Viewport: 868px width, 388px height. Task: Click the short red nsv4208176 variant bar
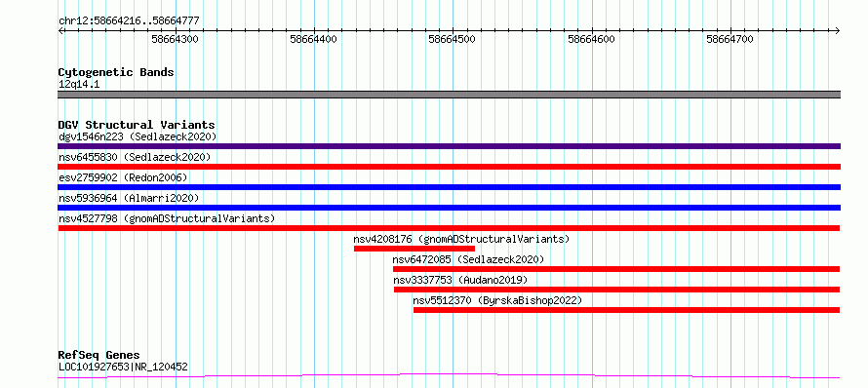click(414, 249)
